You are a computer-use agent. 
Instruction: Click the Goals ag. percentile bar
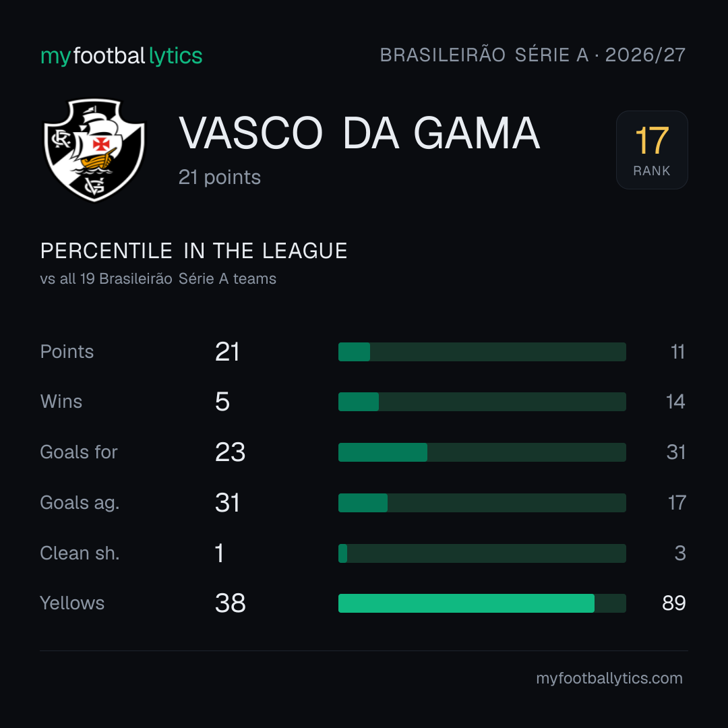482,503
